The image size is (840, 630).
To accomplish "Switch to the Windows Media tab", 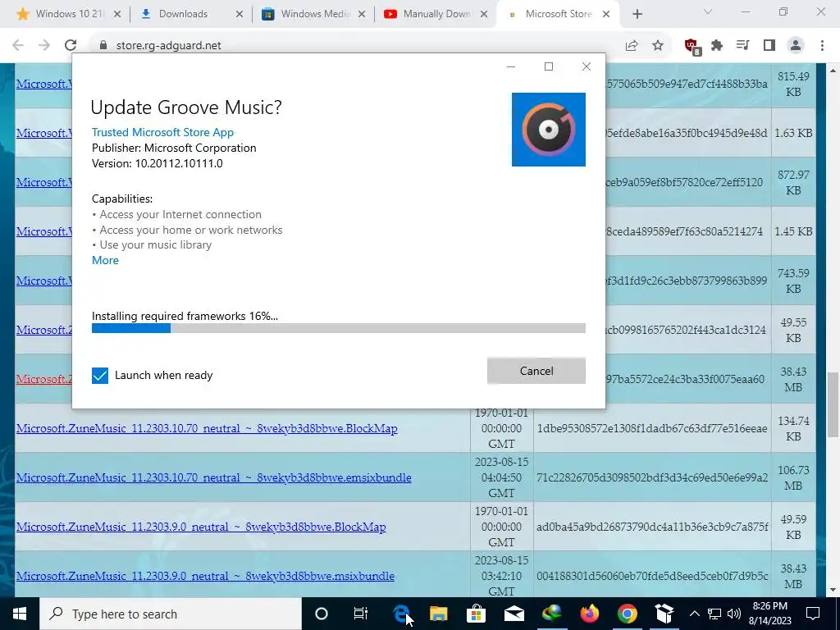I will [315, 14].
